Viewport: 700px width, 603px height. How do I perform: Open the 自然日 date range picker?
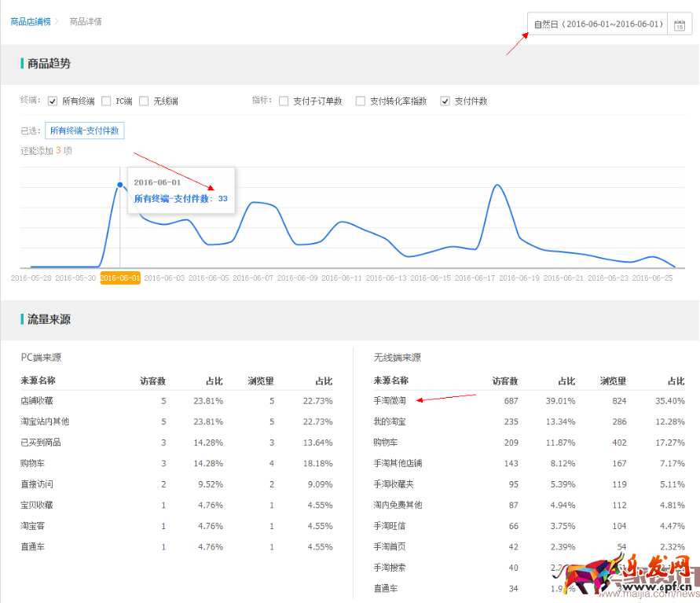598,24
